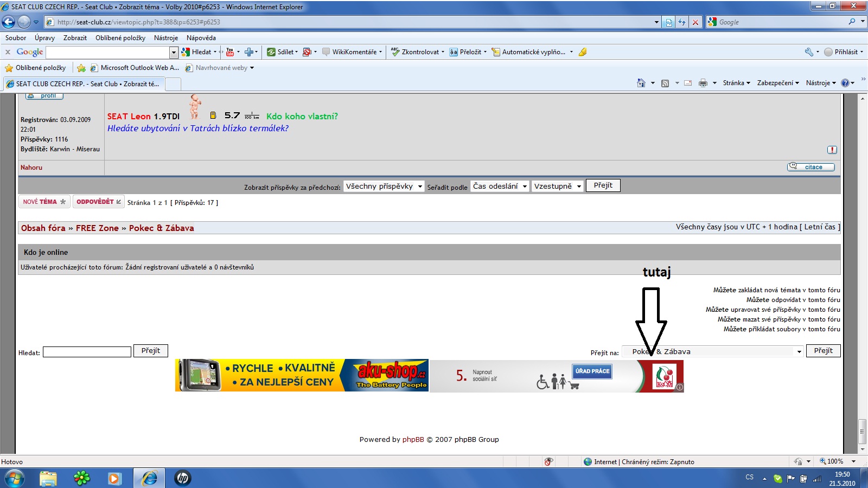Open Windows Start orb
Viewport: 868px width, 488px height.
point(14,478)
